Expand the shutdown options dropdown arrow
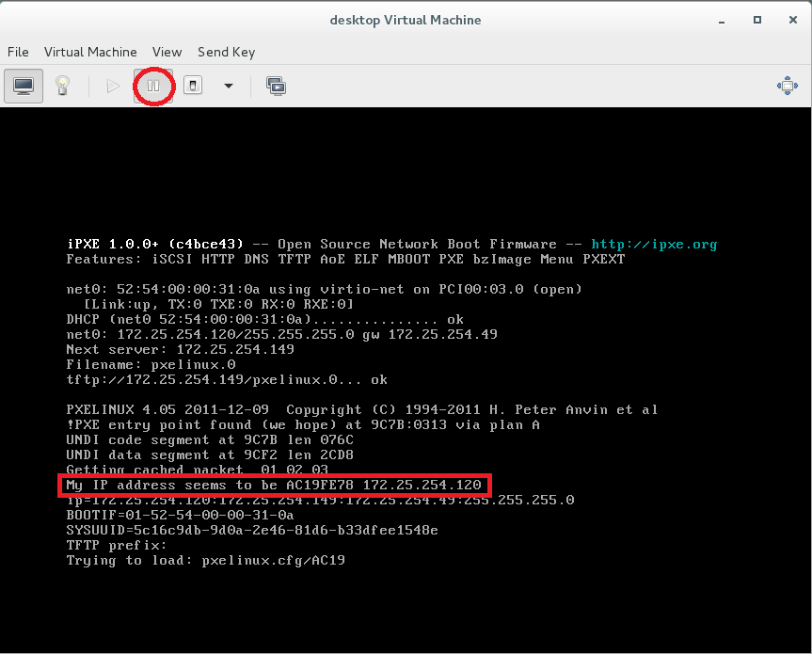Image resolution: width=812 pixels, height=654 pixels. pos(229,86)
